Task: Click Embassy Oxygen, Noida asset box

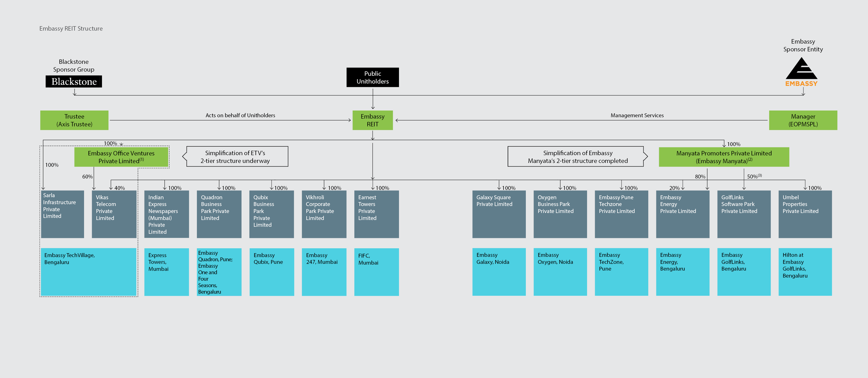Action: (x=560, y=272)
